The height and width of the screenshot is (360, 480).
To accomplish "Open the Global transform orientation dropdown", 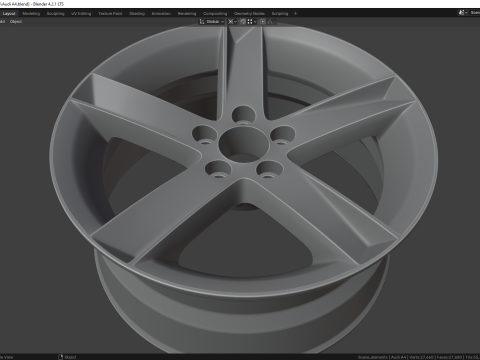I will pos(212,22).
